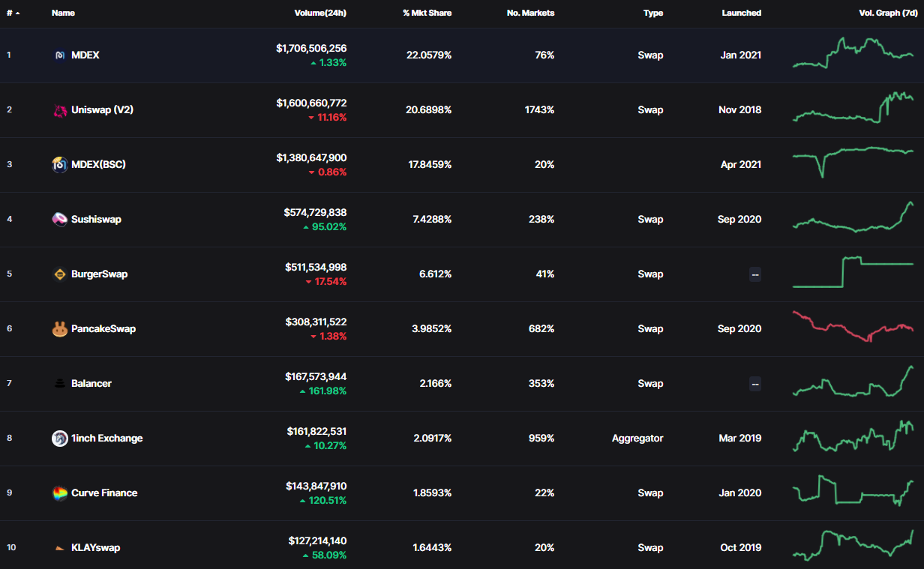Click the Mar 2019 launch date
Screen dimensions: 924x569
740,439
